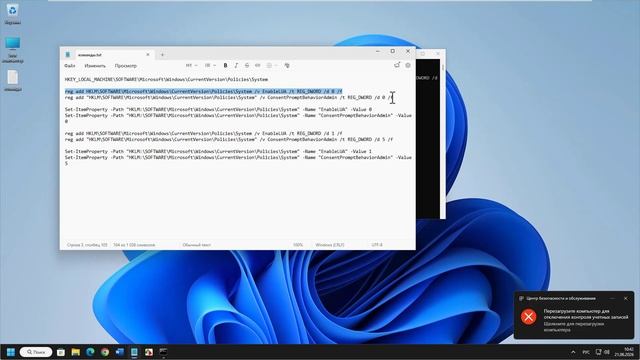Click the restart computer notification message

(586, 320)
